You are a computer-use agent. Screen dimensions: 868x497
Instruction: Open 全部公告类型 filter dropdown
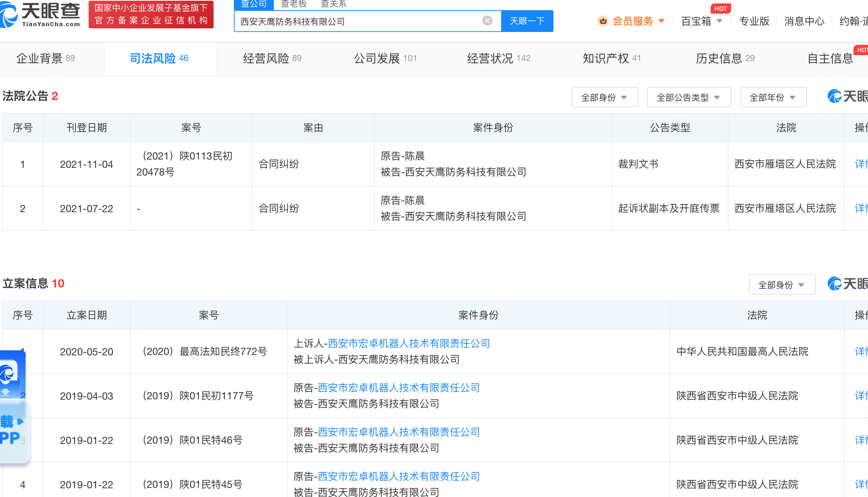(689, 97)
